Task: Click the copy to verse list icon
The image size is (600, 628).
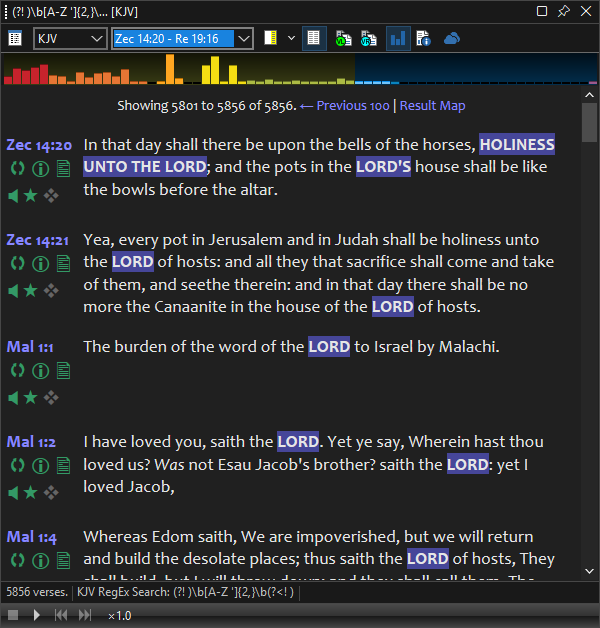Action: click(343, 38)
